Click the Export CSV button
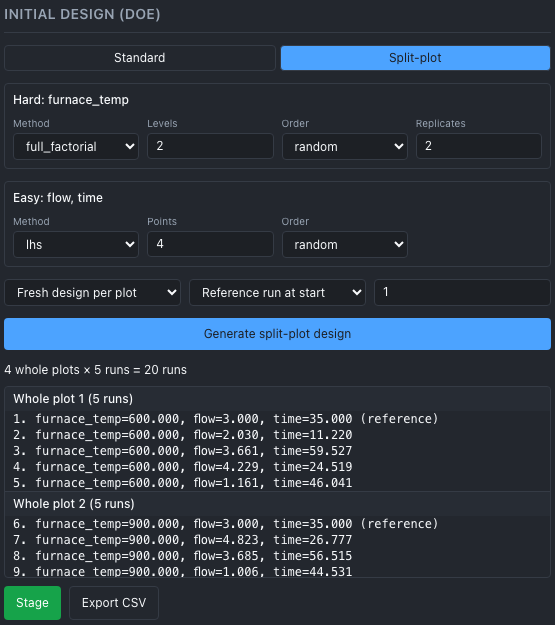This screenshot has width=555, height=625. [114, 603]
